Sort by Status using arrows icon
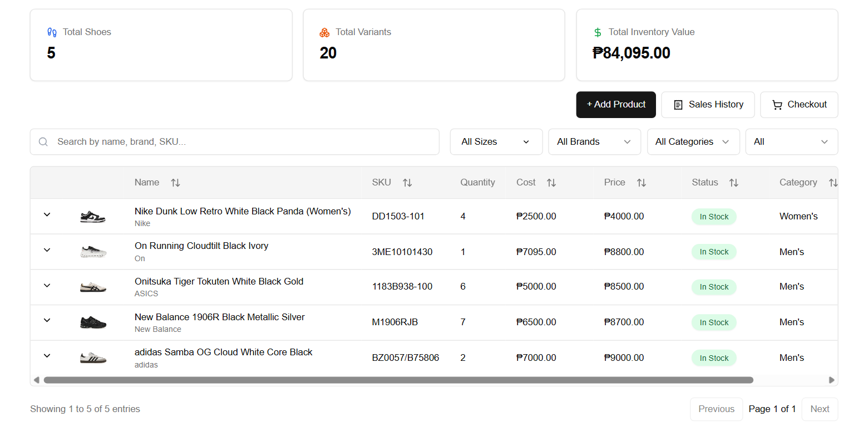Image resolution: width=868 pixels, height=426 pixels. click(733, 183)
